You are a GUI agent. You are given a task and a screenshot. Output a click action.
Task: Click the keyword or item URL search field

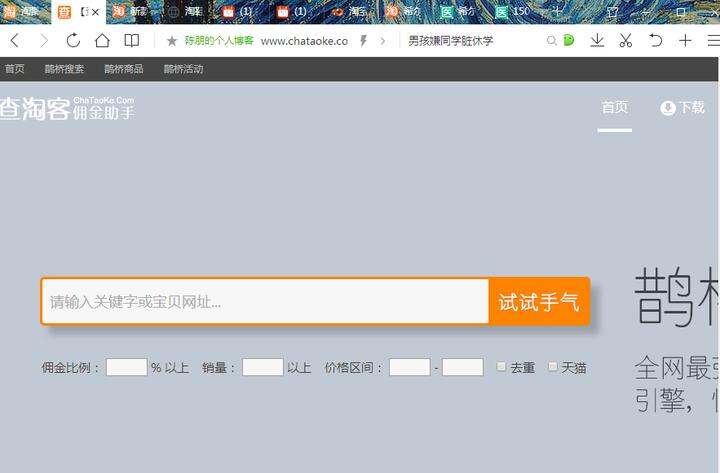[x=265, y=302]
